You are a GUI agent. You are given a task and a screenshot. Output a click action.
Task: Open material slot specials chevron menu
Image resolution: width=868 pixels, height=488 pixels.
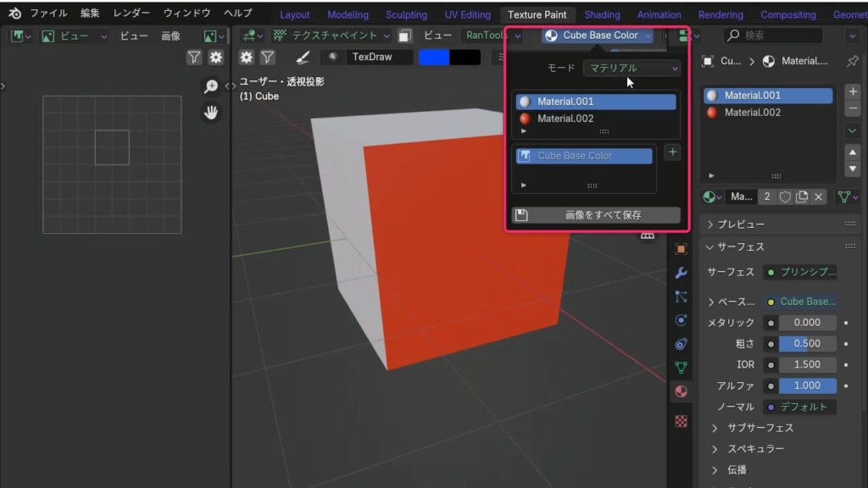(853, 130)
